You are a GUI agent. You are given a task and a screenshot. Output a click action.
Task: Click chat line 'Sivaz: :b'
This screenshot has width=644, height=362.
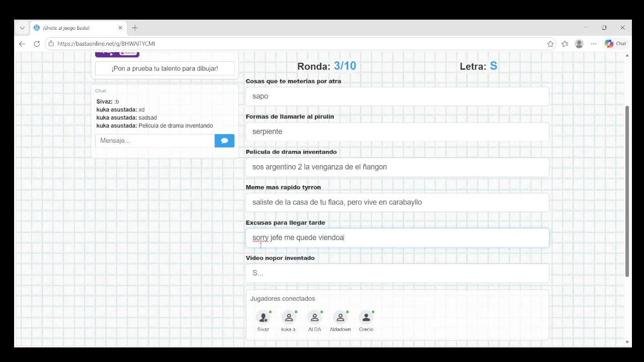[108, 102]
